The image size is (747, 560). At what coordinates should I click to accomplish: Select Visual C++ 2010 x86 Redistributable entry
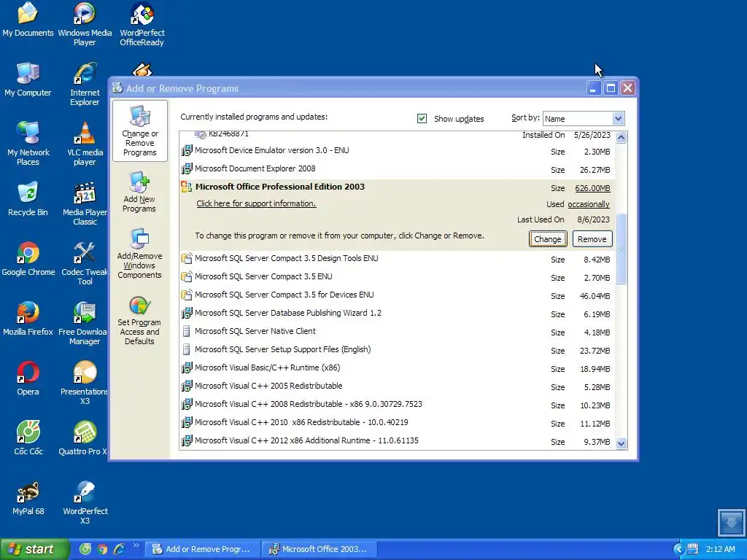[398, 423]
